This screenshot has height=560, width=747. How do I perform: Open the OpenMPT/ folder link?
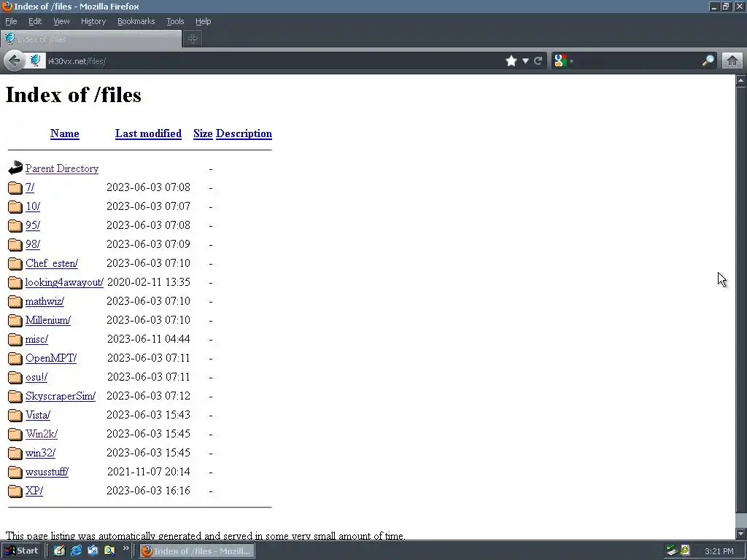(x=51, y=358)
